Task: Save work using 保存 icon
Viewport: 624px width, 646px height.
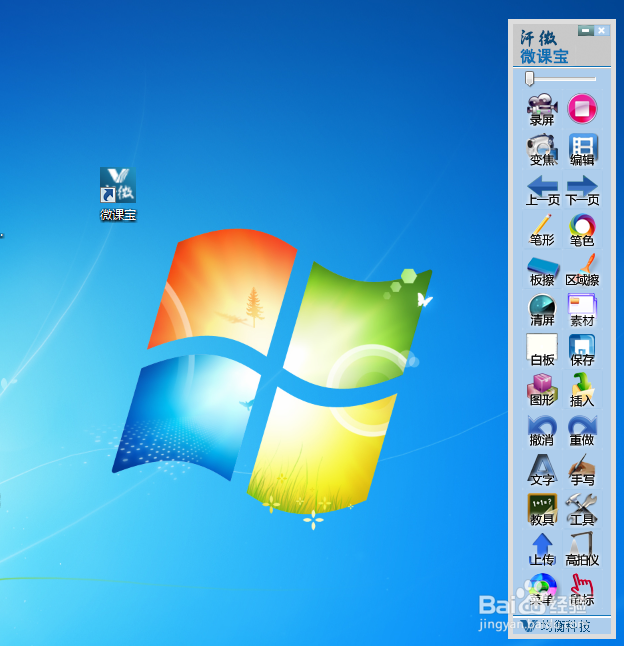Action: coord(582,350)
